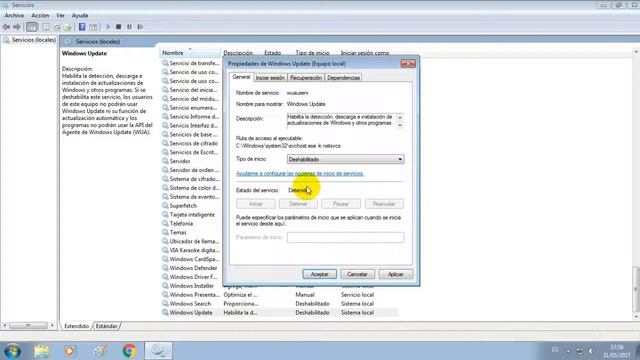Screen dimensions: 640x360
Task: Select the General tab in properties dialog
Action: coord(241,77)
